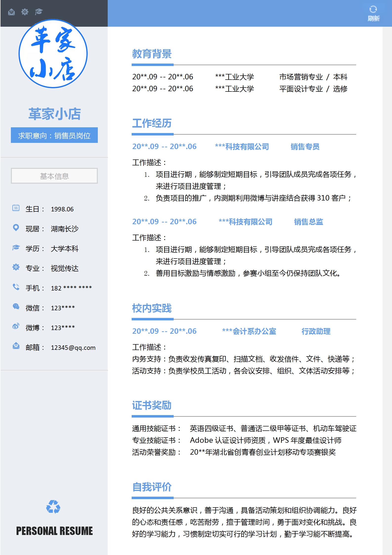The width and height of the screenshot is (392, 555).
Task: Select the 教育背景 section heading
Action: (152, 54)
